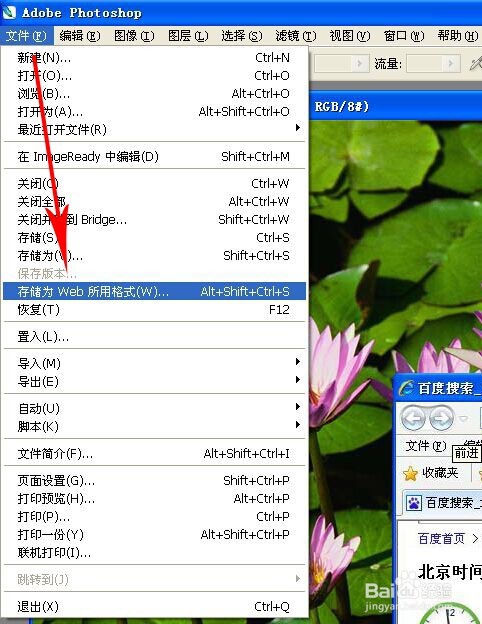Viewport: 482px width, 624px height.
Task: Open recent pages dropdown beside IE forward button
Action: (463, 419)
